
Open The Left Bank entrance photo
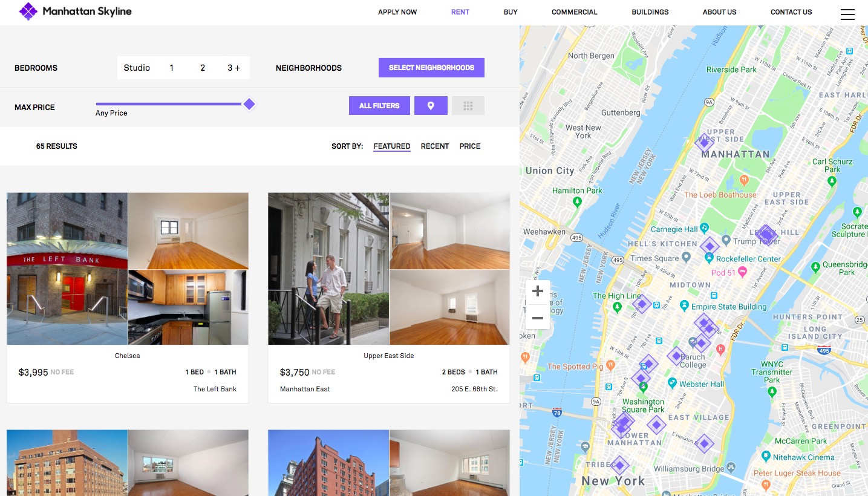coord(67,269)
